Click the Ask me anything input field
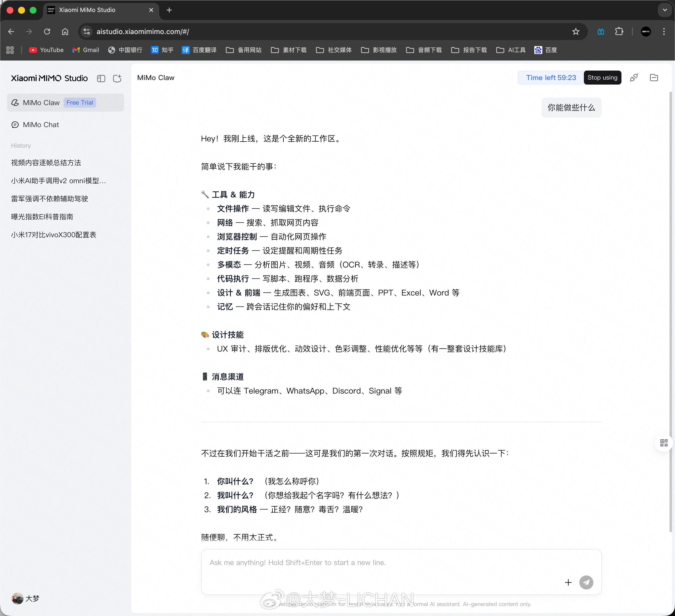Viewport: 675px width, 616px height. pyautogui.click(x=368, y=562)
